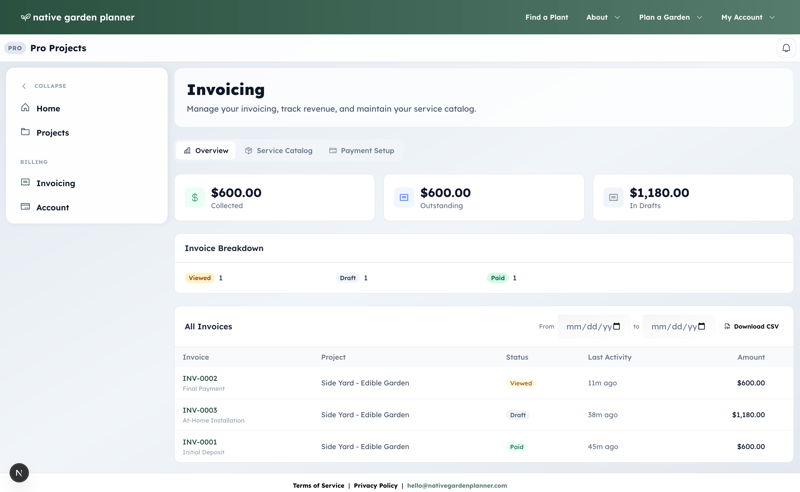Click the green dollar Collected icon
800x492 pixels.
(x=195, y=198)
